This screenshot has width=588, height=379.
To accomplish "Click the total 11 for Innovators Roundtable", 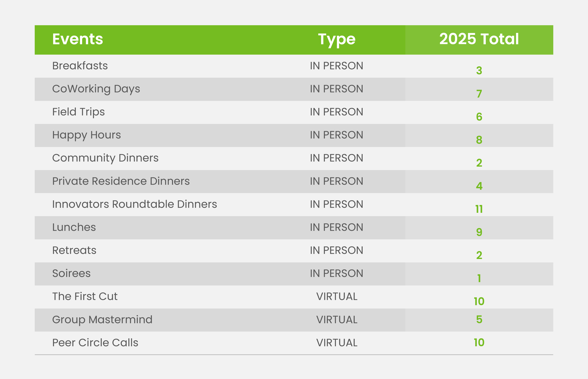I will 479,209.
